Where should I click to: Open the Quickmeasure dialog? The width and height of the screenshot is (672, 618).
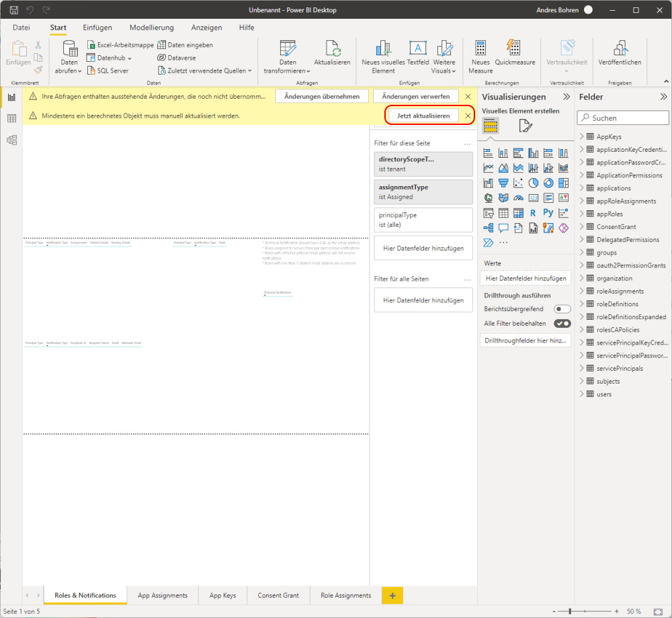(515, 54)
